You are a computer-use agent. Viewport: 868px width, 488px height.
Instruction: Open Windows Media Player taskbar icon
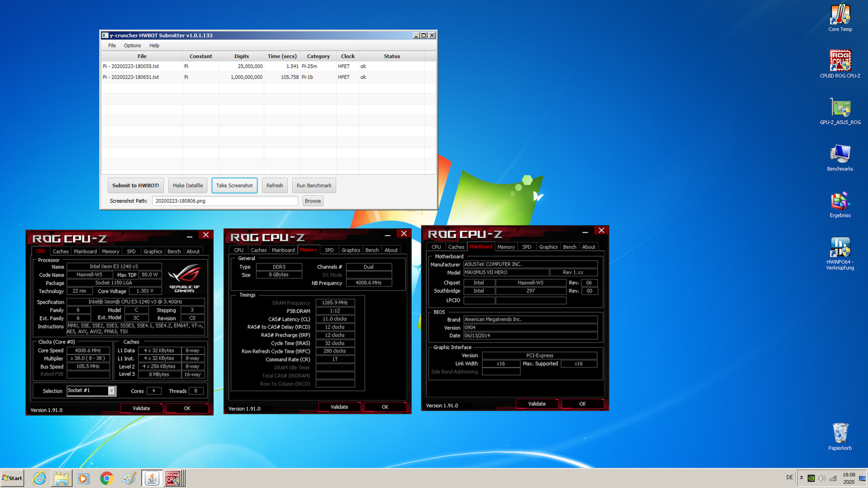coord(84,478)
